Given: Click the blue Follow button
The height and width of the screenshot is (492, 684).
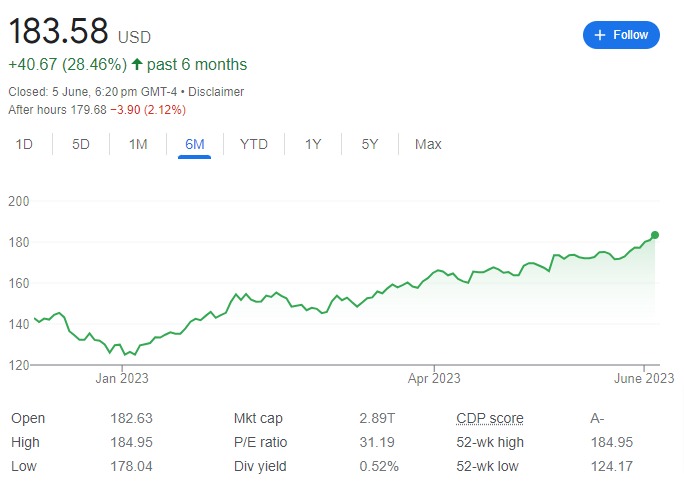Looking at the screenshot, I should click(621, 35).
